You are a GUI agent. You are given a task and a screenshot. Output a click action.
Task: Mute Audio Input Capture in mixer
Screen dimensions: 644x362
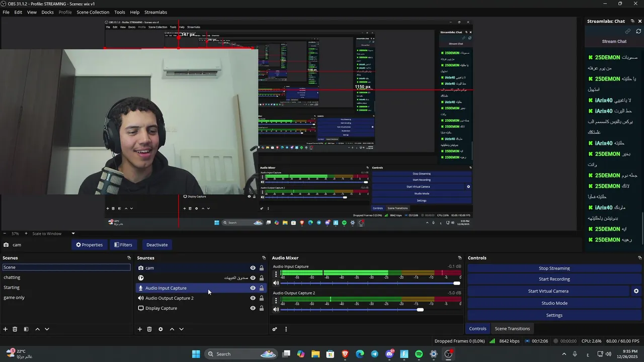point(276,283)
